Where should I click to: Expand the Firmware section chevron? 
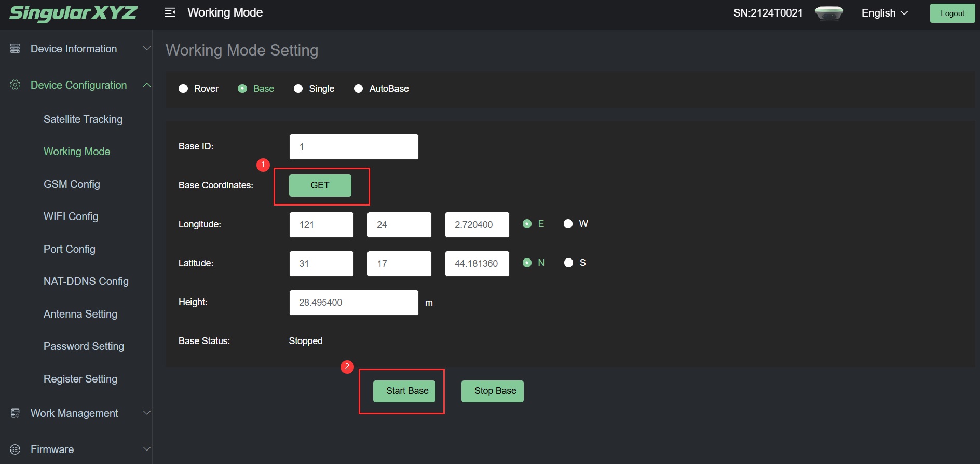[146, 449]
